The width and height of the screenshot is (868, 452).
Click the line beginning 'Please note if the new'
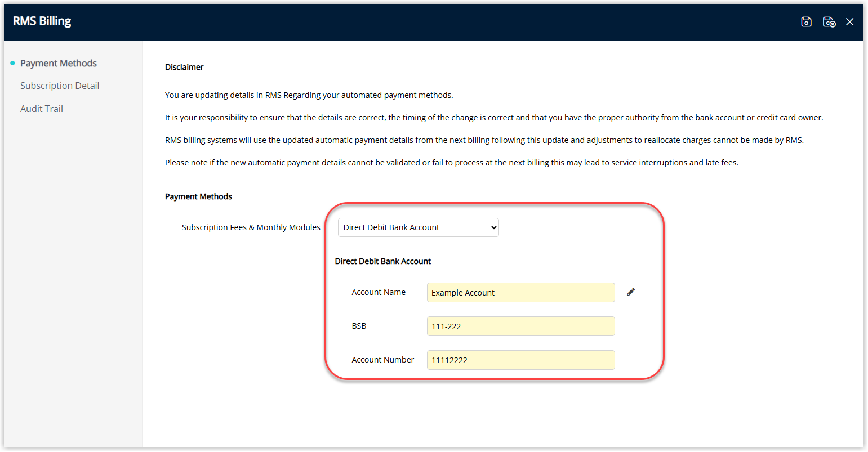click(452, 163)
